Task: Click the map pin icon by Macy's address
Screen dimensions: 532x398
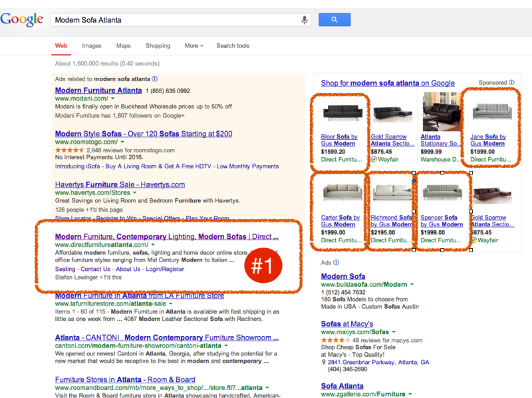Action: pos(324,362)
